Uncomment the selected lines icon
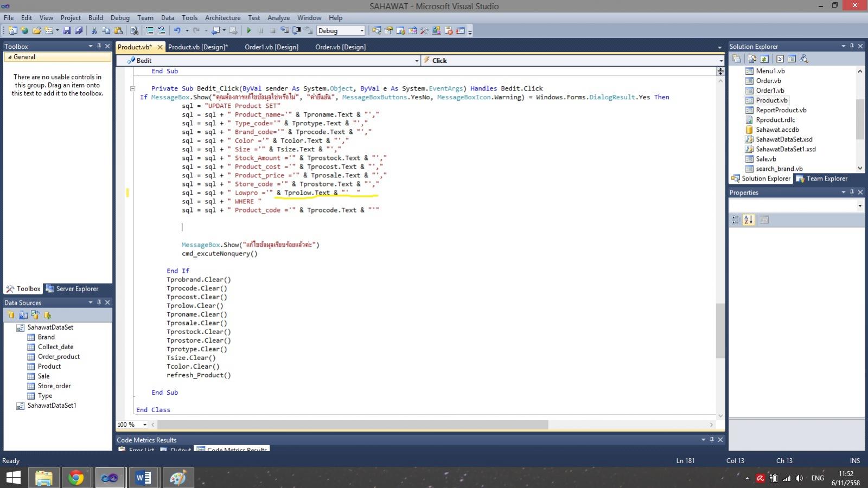The image size is (868, 488). click(x=162, y=30)
